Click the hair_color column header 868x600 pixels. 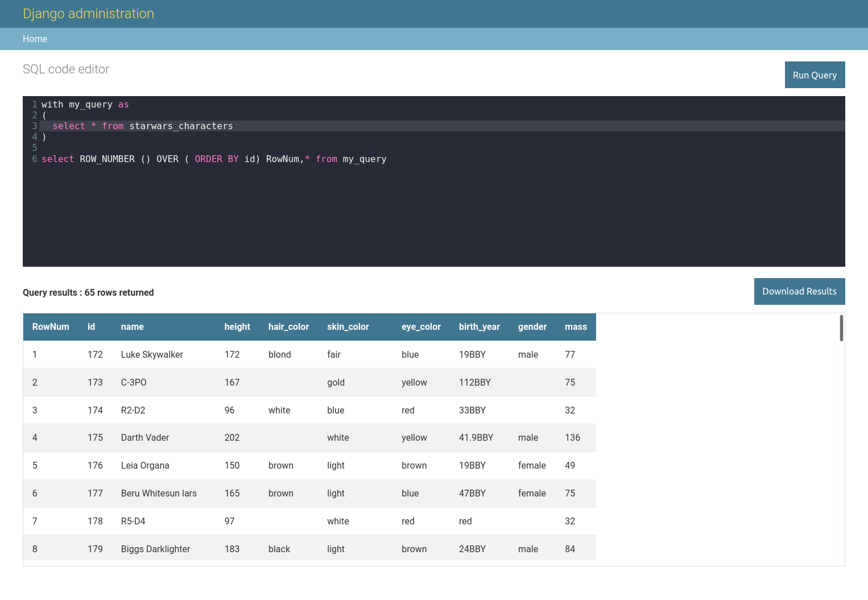288,326
